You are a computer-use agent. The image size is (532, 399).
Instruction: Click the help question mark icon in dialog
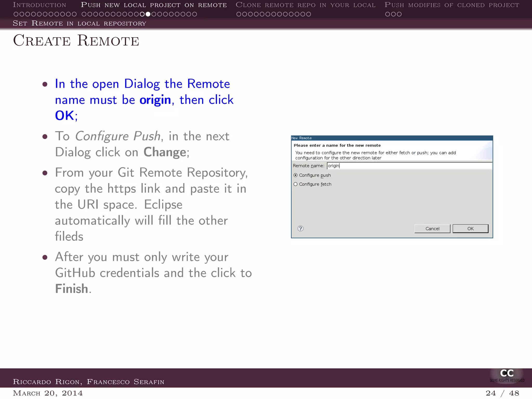click(x=301, y=229)
